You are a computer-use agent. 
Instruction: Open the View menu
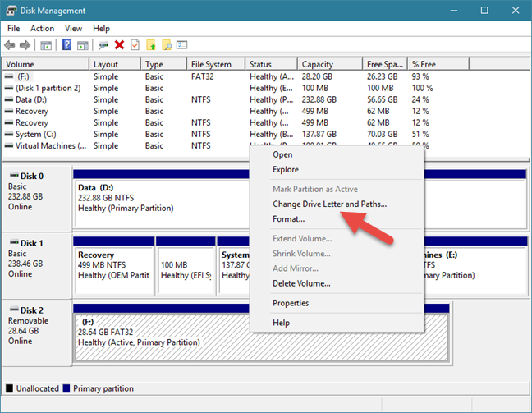(x=73, y=29)
